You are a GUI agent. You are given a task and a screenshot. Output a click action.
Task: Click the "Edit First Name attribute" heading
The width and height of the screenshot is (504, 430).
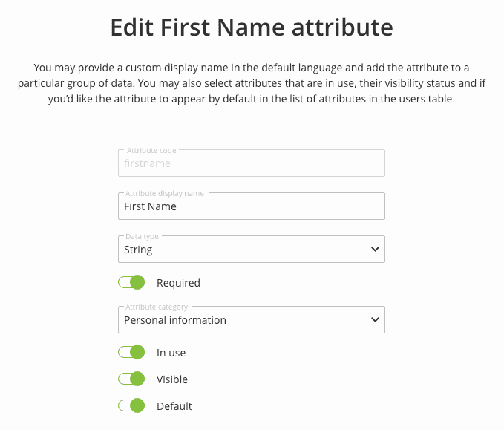pos(252,27)
